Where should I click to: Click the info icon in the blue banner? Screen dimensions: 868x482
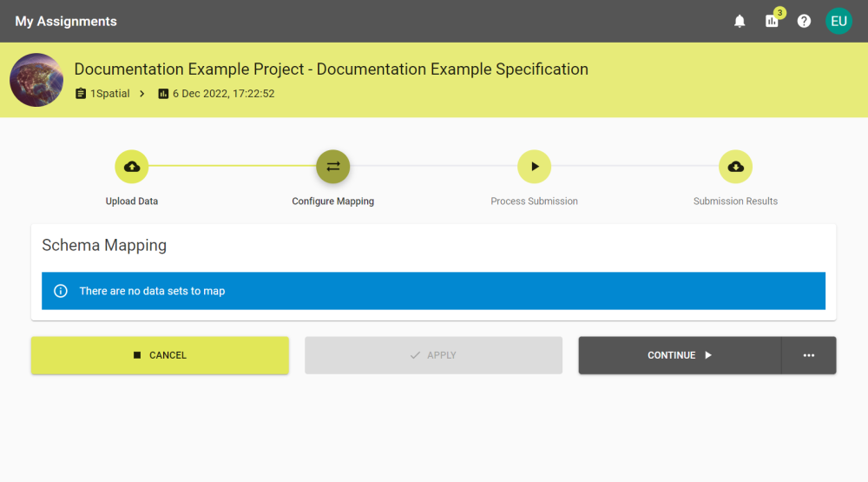[x=61, y=291]
